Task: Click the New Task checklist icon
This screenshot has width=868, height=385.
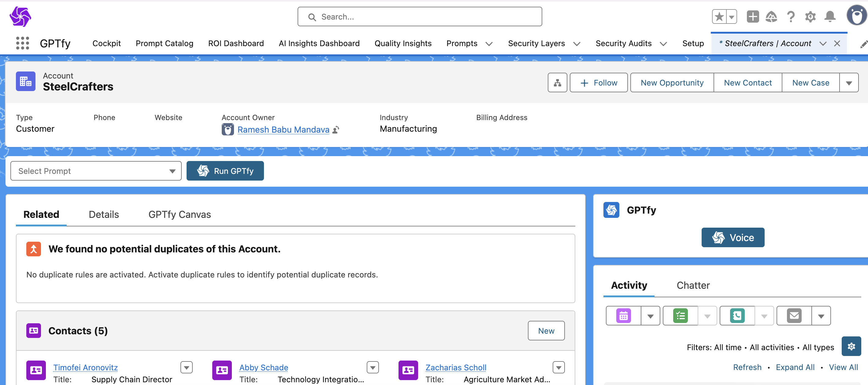Action: pyautogui.click(x=680, y=316)
